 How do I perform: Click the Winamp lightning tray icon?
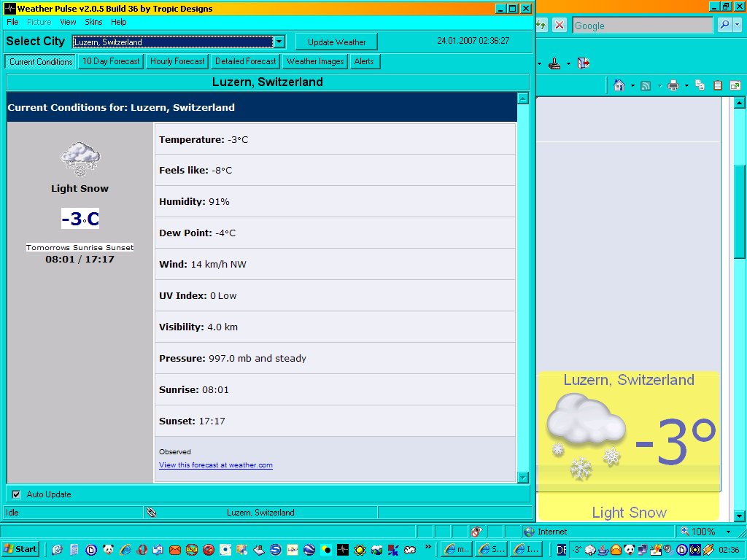708,550
